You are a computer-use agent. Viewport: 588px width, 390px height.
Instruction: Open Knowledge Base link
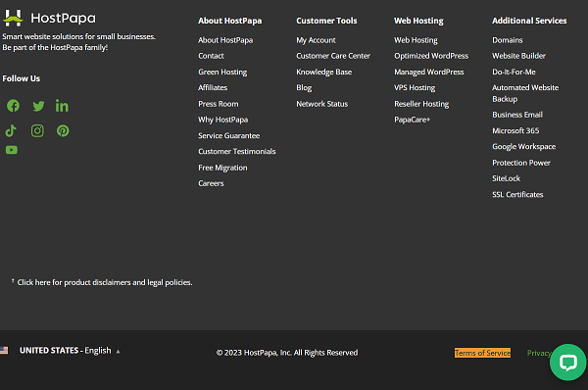click(324, 72)
